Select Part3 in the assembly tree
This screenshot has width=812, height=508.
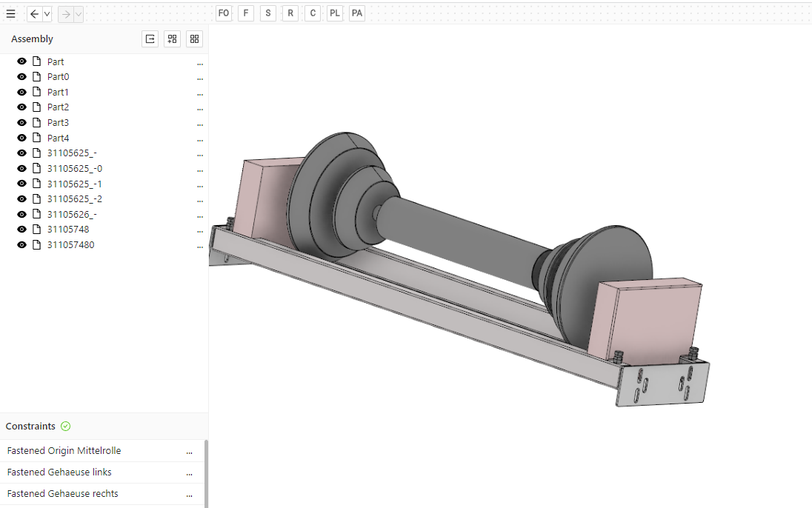coord(58,123)
